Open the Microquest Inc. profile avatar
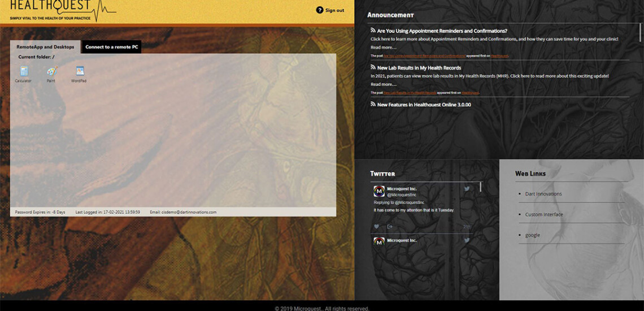Viewport: 644px width, 311px height. coord(379,191)
